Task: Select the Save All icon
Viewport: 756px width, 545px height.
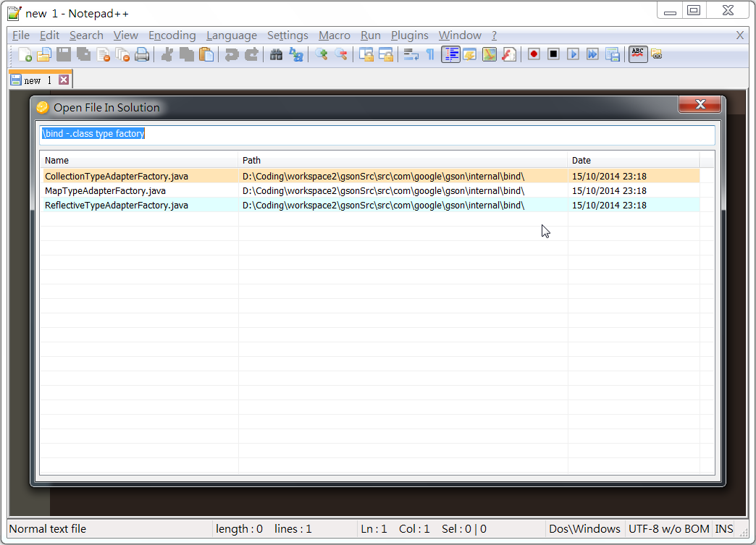Action: pyautogui.click(x=83, y=54)
